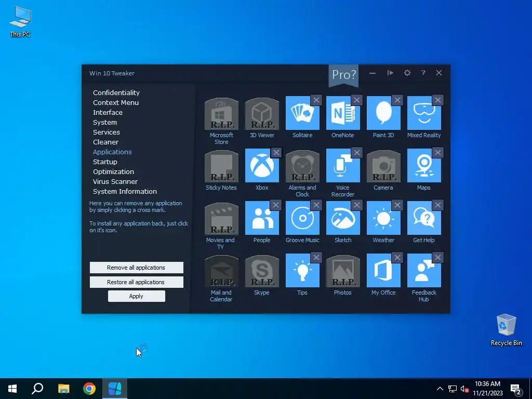The width and height of the screenshot is (532, 399).
Task: Click the Feedback Hub app tile
Action: [x=424, y=271]
